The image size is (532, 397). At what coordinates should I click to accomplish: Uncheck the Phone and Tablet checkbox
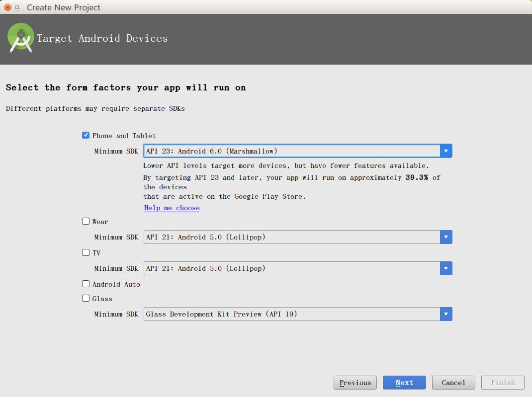pyautogui.click(x=86, y=135)
